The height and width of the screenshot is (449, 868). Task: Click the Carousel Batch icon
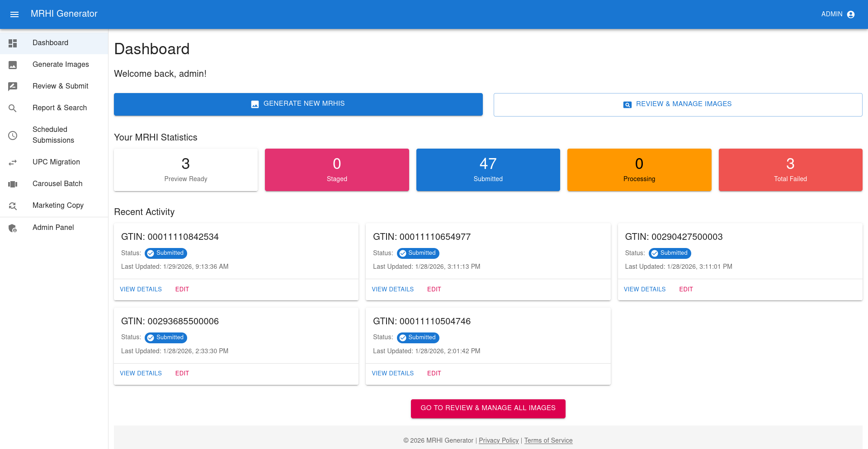click(13, 184)
